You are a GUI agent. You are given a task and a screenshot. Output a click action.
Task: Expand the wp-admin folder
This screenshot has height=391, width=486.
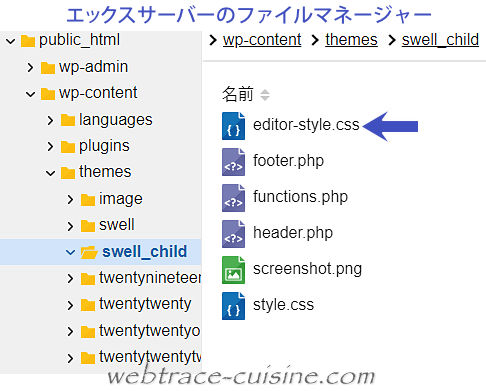30,67
